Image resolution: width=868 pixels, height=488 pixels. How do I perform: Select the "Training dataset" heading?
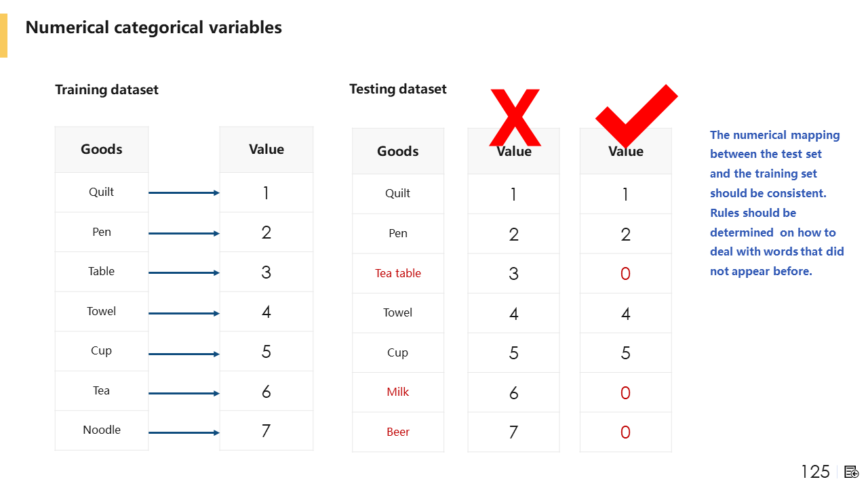click(106, 89)
